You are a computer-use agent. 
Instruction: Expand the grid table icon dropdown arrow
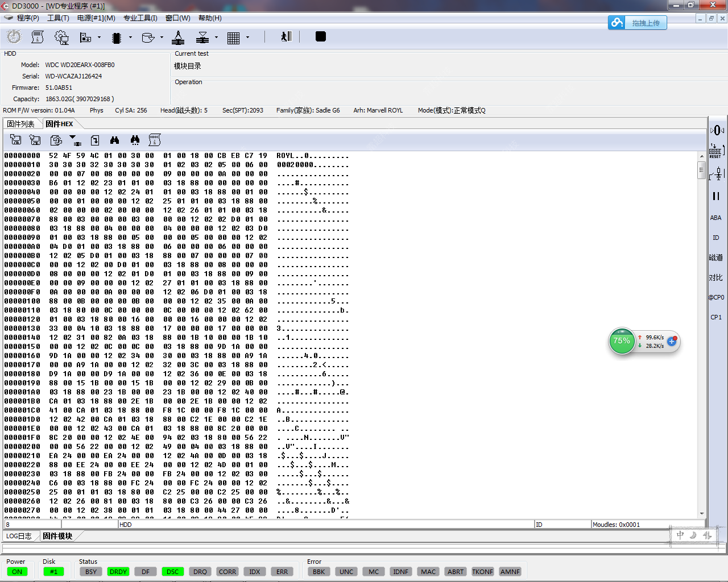247,38
